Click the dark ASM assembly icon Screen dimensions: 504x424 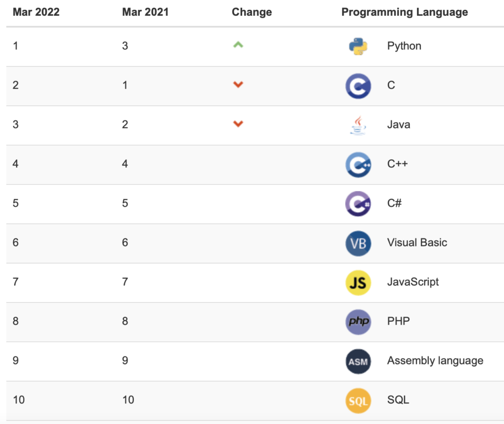coord(358,361)
